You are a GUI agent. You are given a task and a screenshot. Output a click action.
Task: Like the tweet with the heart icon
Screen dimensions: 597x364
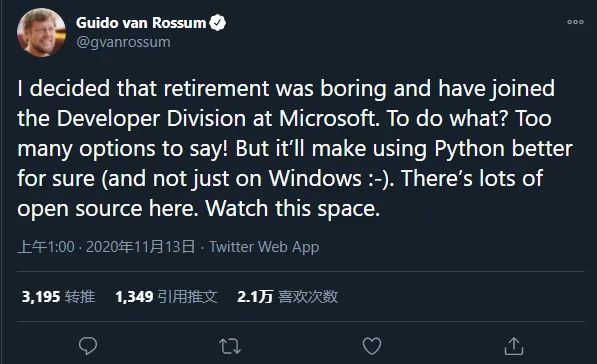pyautogui.click(x=372, y=346)
